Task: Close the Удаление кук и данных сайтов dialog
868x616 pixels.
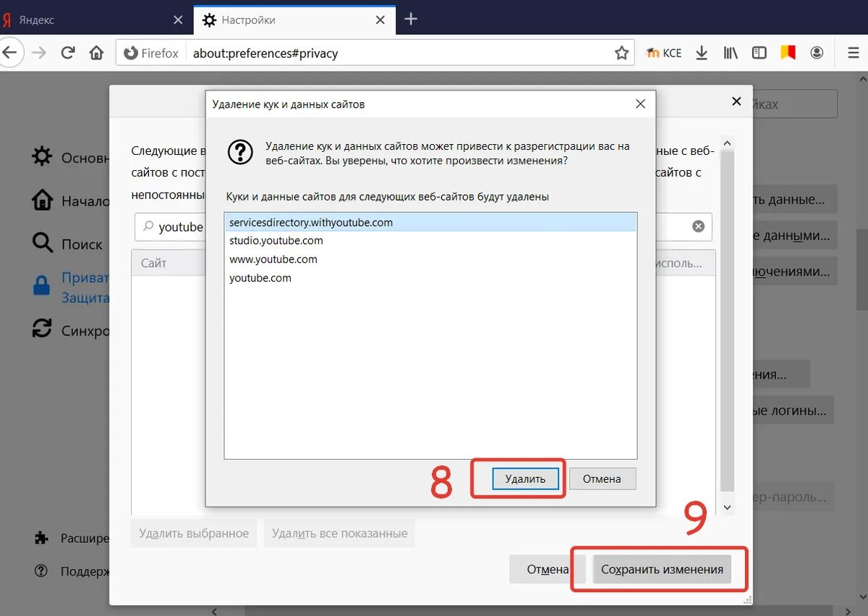Action: pos(640,104)
